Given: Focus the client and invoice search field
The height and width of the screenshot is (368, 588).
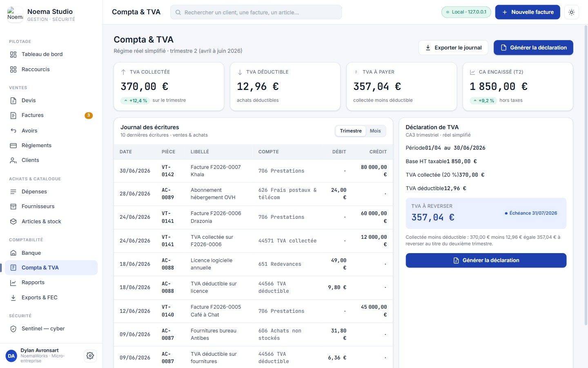Looking at the screenshot, I should [256, 12].
